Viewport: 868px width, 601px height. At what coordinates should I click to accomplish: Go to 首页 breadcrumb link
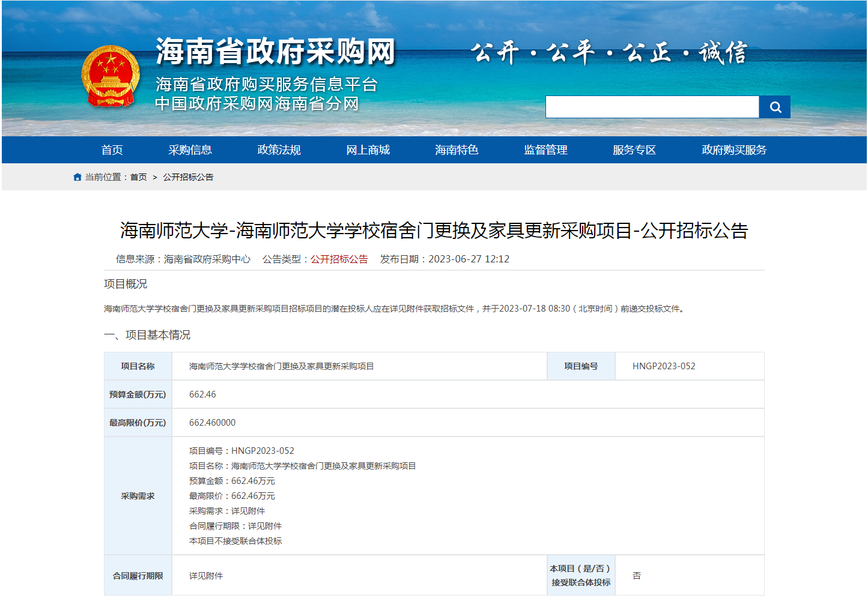point(139,177)
